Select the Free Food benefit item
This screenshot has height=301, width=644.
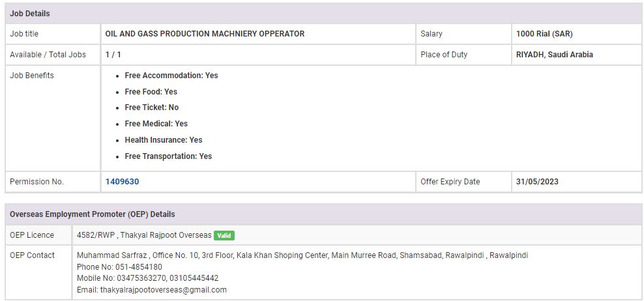pyautogui.click(x=151, y=92)
